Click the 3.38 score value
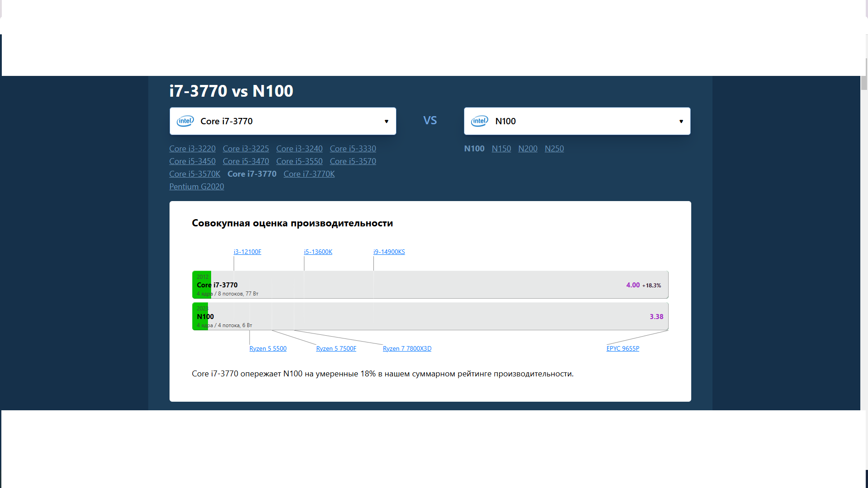The image size is (868, 488). 656,317
